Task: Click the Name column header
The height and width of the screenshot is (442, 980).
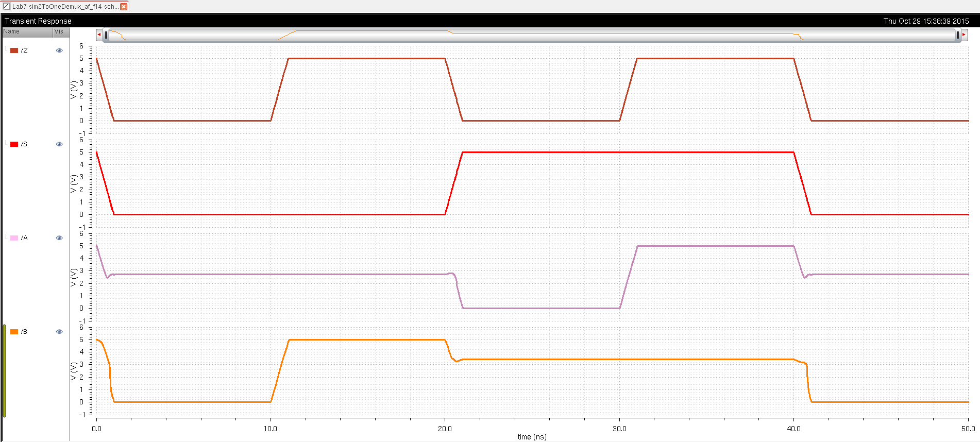Action: (x=27, y=32)
